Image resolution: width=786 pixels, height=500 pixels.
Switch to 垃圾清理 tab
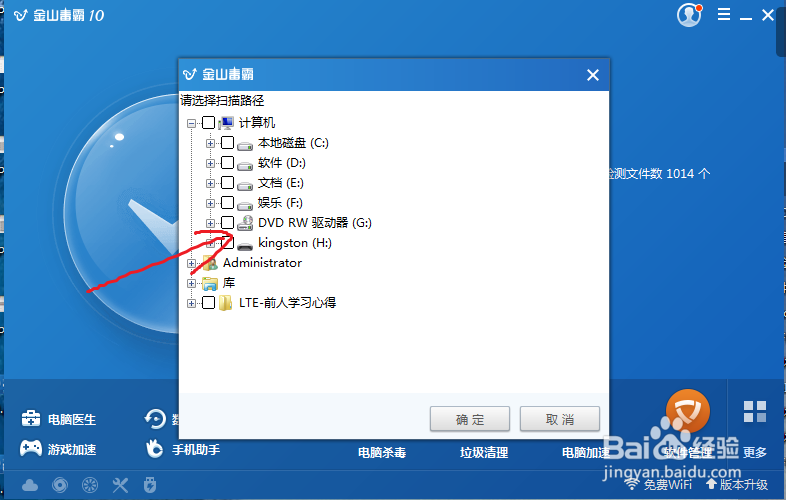[484, 453]
